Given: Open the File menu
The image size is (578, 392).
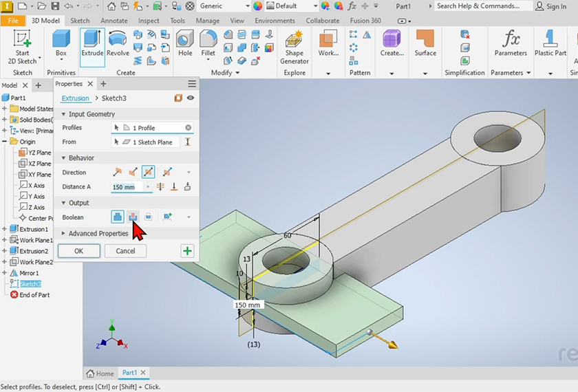Looking at the screenshot, I should [13, 21].
